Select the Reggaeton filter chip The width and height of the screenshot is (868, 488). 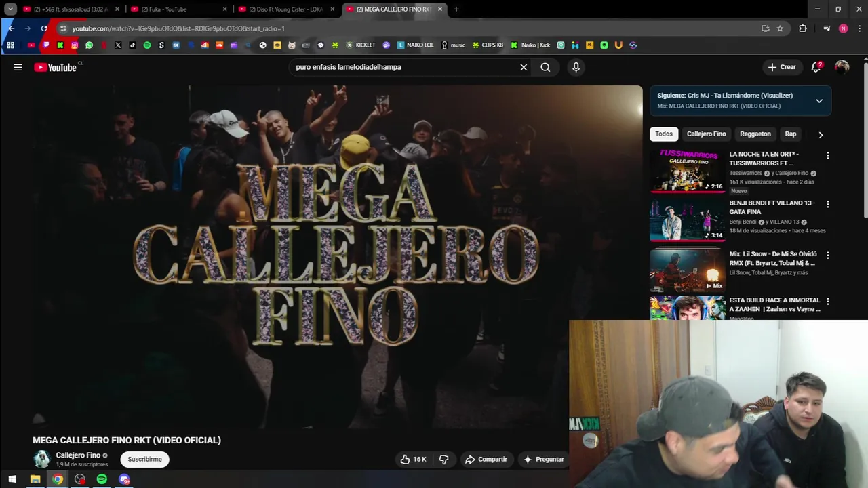(755, 134)
